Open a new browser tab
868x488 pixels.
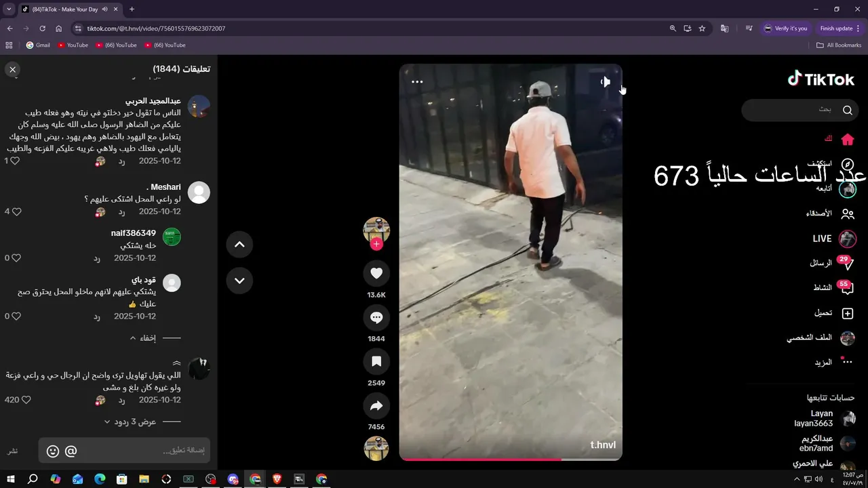132,9
